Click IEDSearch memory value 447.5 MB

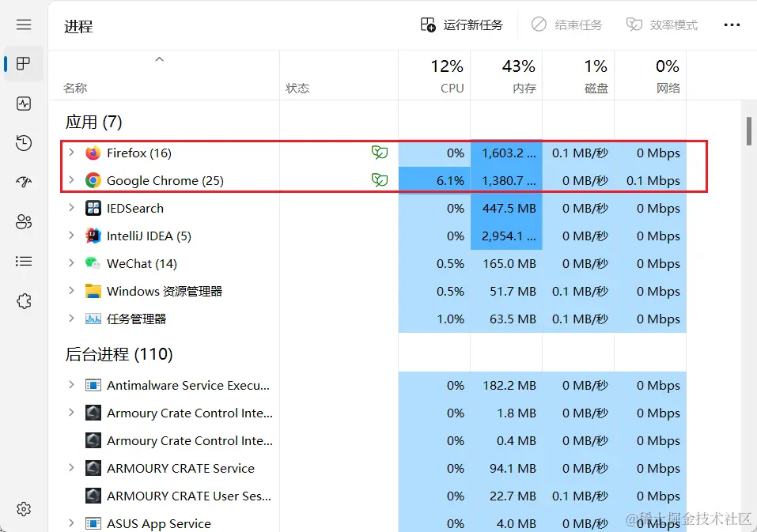509,209
